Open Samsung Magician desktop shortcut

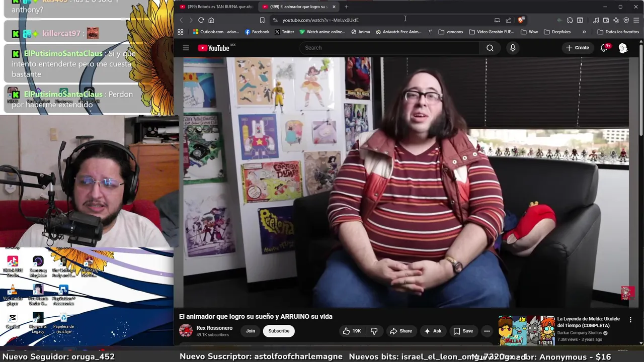pos(38,267)
